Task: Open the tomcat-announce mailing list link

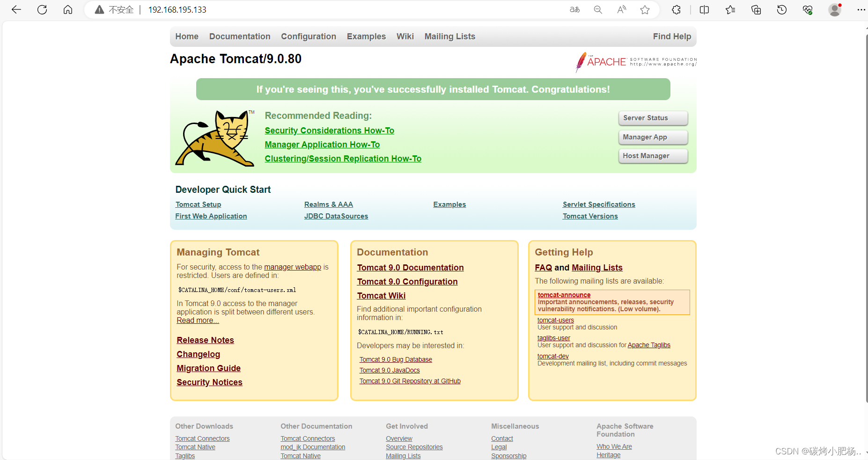Action: pos(564,295)
